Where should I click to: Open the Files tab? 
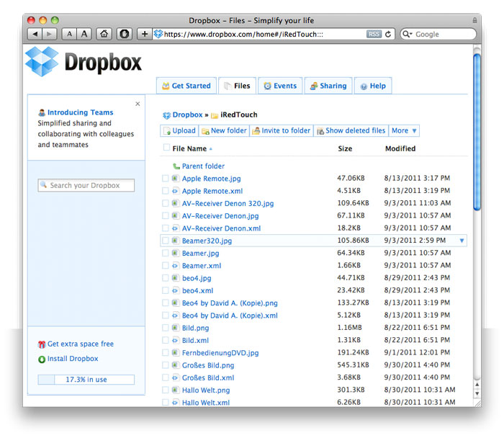coord(237,86)
